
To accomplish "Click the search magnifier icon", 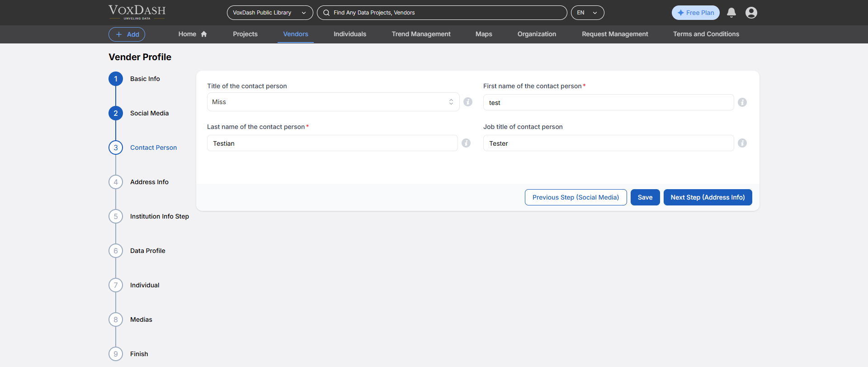I will (x=326, y=13).
